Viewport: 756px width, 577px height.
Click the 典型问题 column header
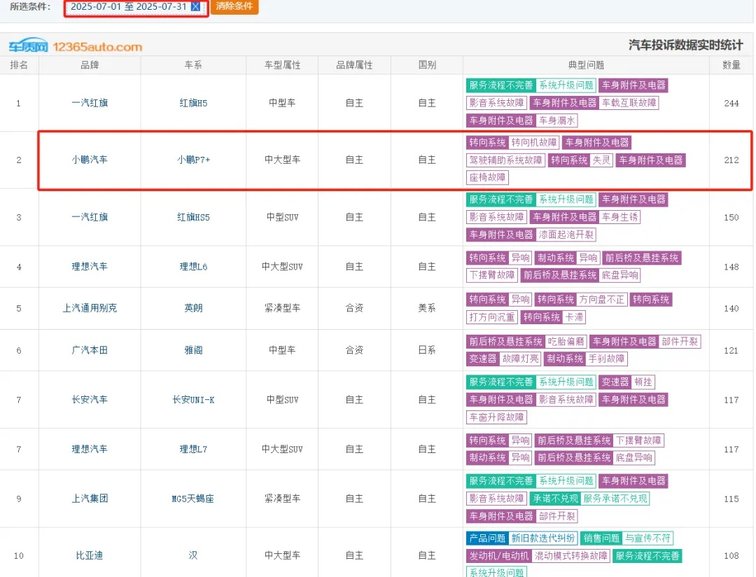click(x=586, y=65)
